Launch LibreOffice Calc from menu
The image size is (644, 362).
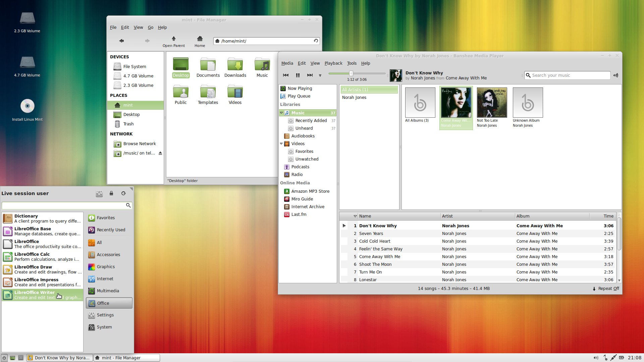(x=42, y=257)
